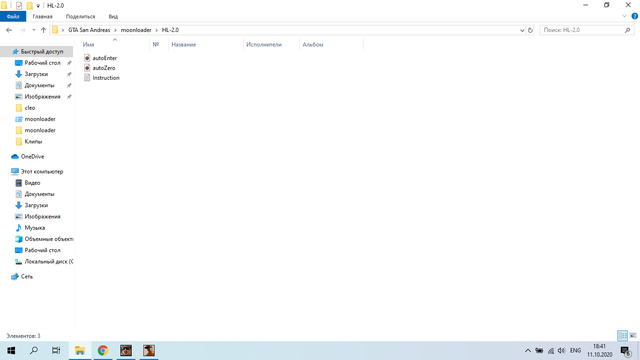Expand the ribbon with chevron
Image resolution: width=640 pixels, height=360 pixels.
[624, 16]
